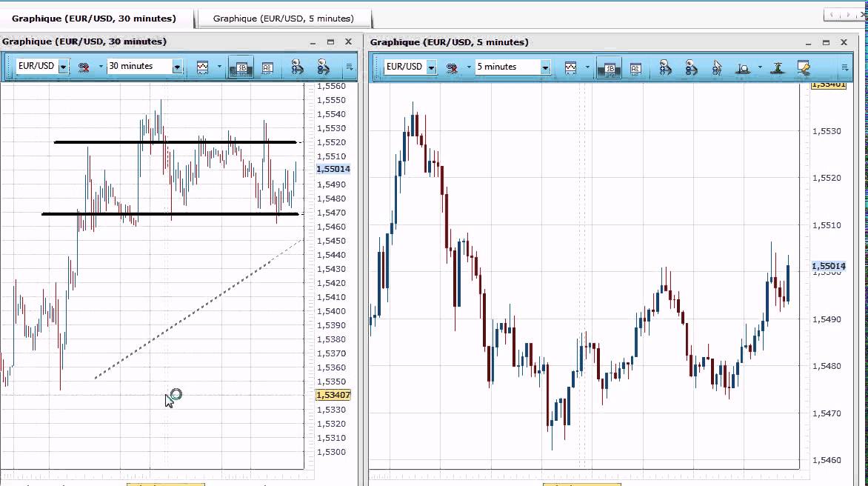Image resolution: width=868 pixels, height=486 pixels.
Task: Select the cursor pointer tool in 5 minutes chart
Action: (717, 67)
